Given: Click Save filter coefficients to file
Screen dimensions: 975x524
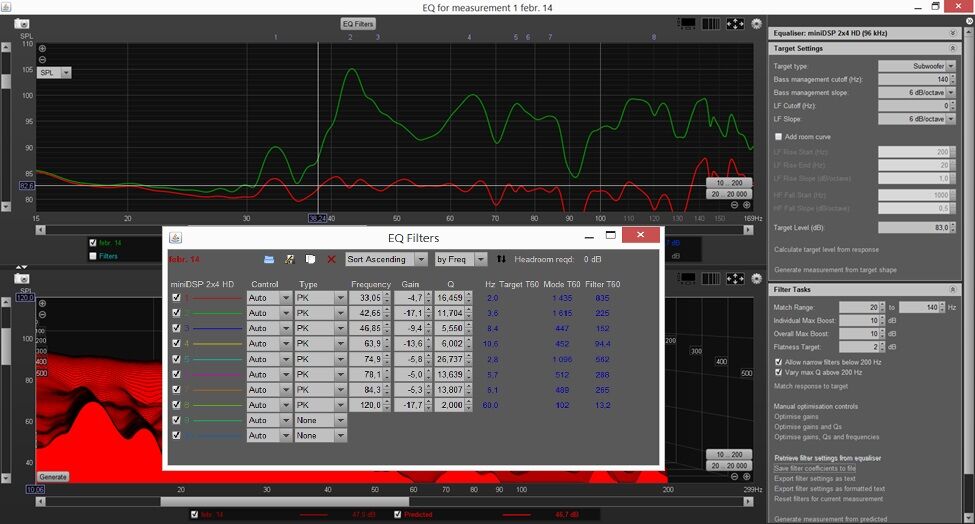Looking at the screenshot, I should coord(815,468).
